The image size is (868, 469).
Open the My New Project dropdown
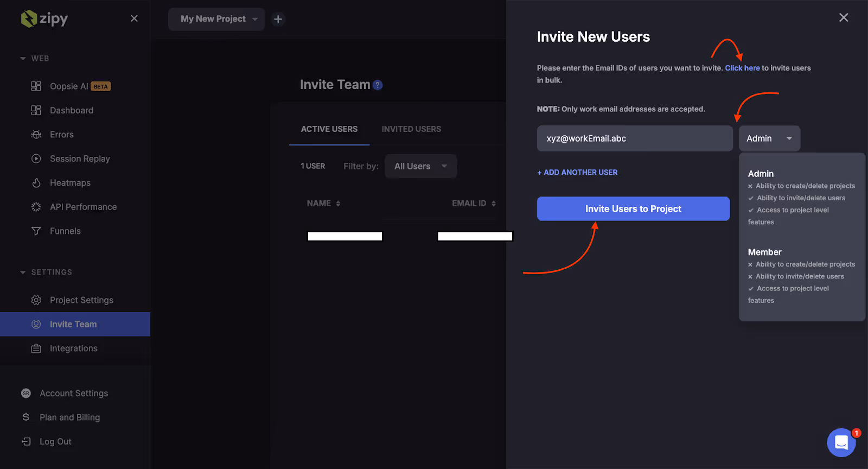216,19
